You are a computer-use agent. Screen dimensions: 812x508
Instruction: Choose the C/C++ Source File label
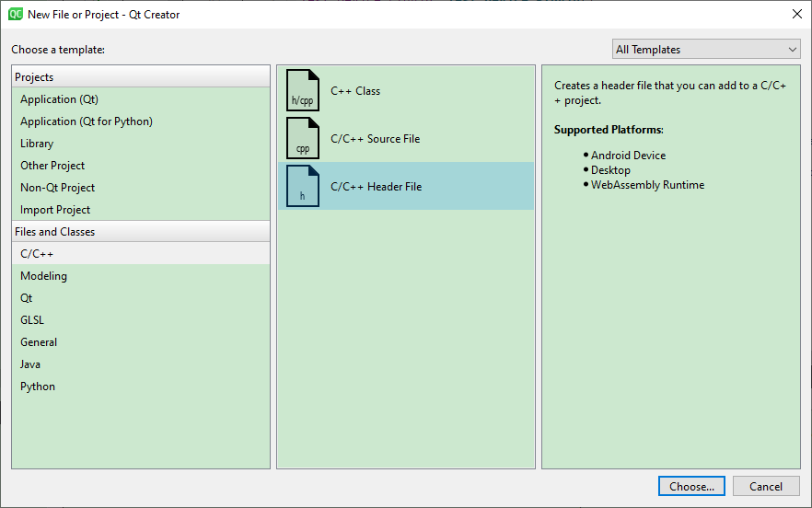375,139
